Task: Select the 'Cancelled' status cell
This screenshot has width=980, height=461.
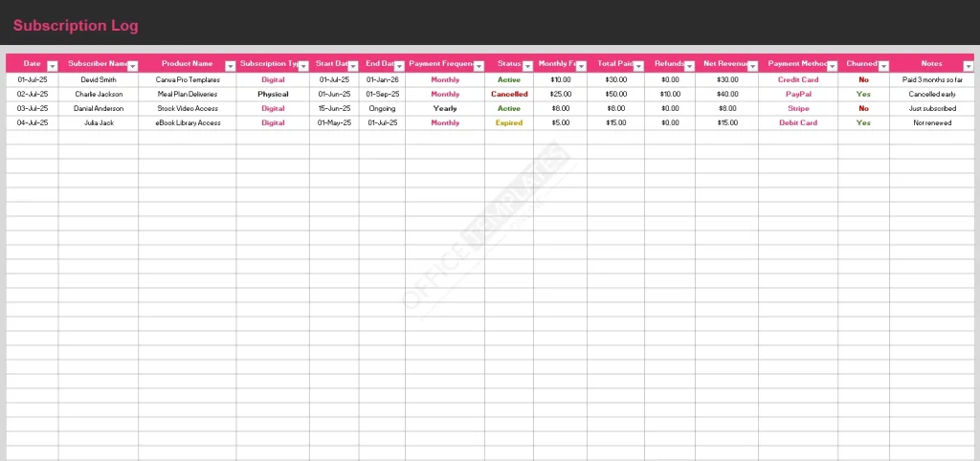Action: coord(509,95)
